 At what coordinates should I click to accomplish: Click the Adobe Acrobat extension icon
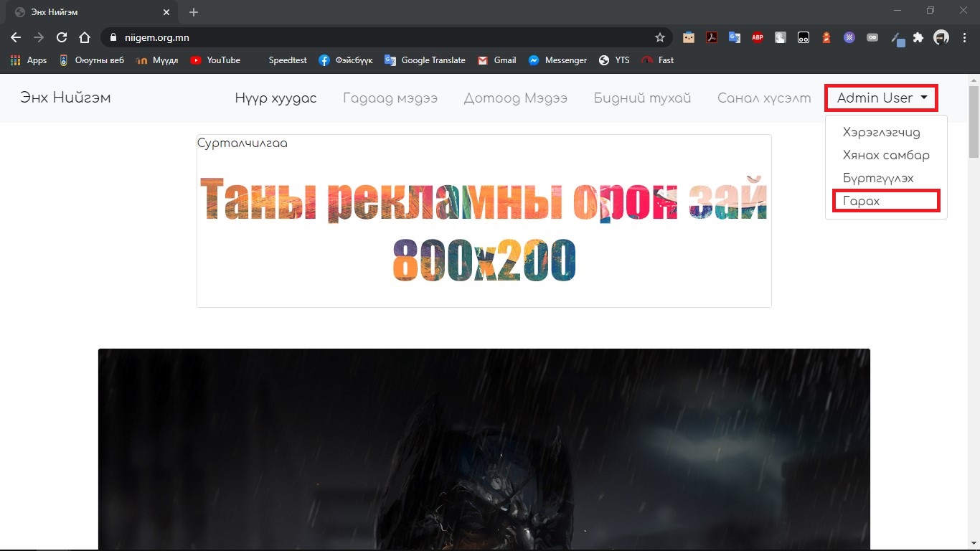coord(711,37)
